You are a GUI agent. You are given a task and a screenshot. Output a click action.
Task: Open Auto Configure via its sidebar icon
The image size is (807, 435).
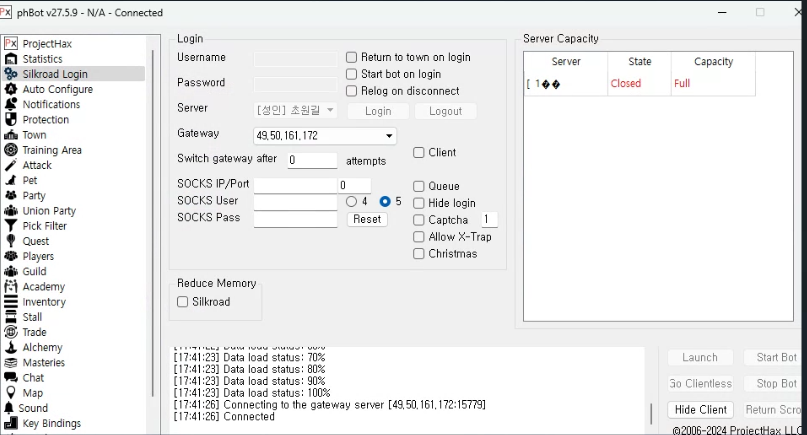(x=11, y=89)
